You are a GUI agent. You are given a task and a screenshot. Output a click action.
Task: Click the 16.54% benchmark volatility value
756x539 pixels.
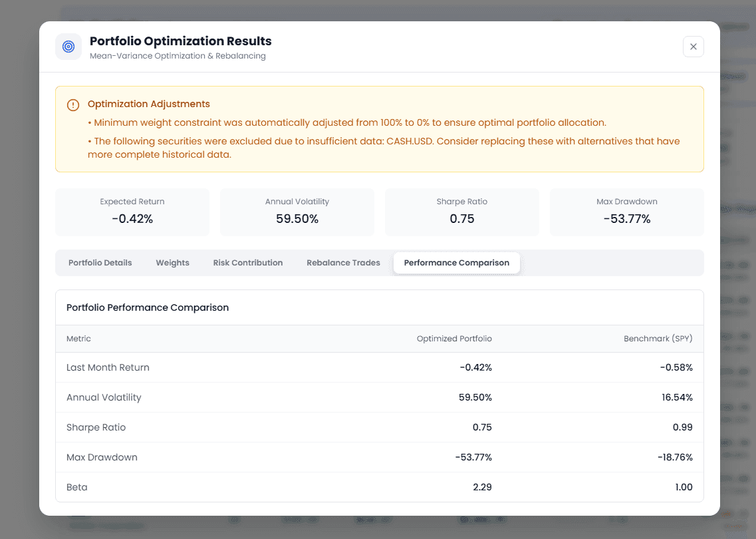[x=677, y=398]
